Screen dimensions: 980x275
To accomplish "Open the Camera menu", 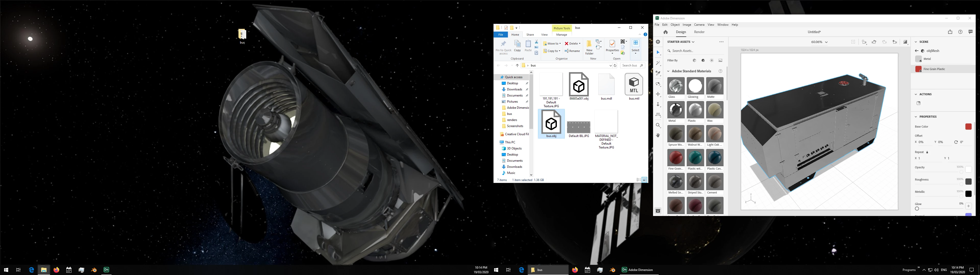I will 699,25.
